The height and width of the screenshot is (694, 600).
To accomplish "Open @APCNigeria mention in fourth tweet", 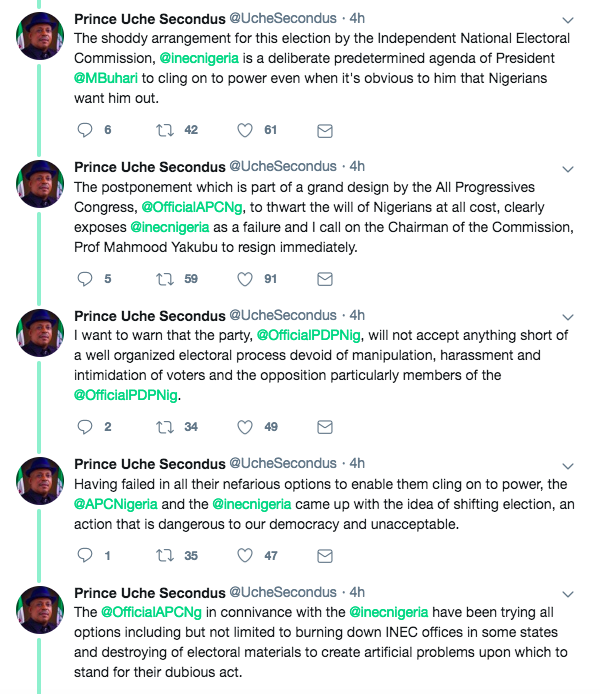I will 115,504.
